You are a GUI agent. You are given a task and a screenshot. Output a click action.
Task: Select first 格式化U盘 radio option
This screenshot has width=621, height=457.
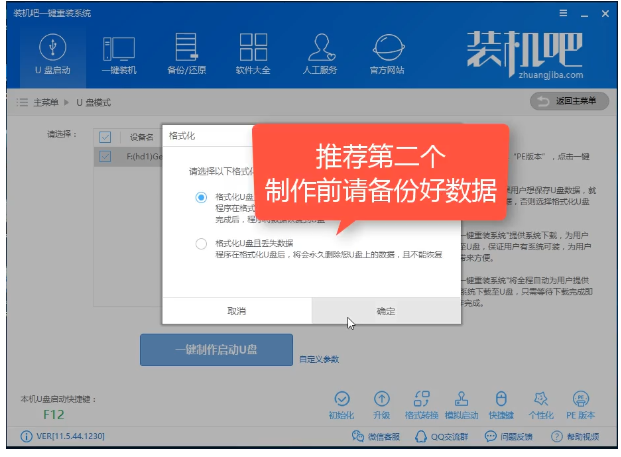[x=201, y=197]
